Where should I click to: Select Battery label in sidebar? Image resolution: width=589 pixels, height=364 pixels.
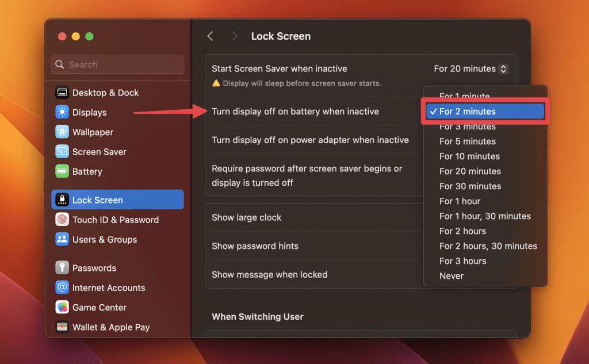[87, 172]
